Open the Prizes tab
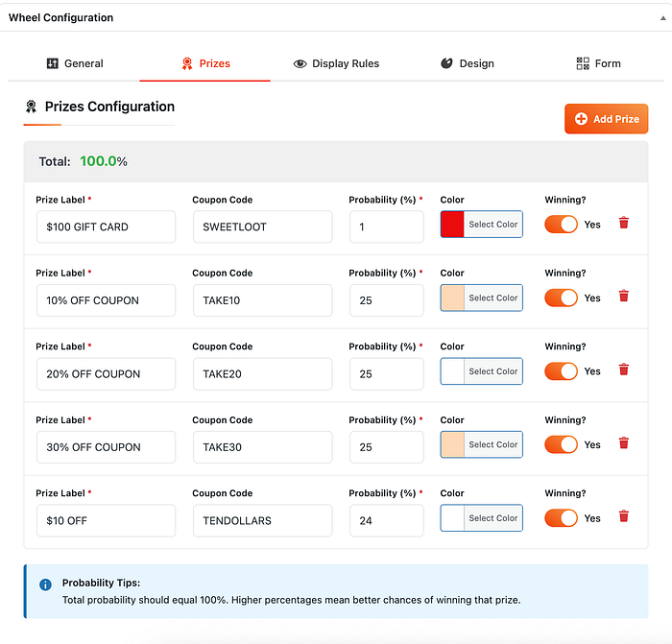Image resolution: width=672 pixels, height=644 pixels. [205, 63]
